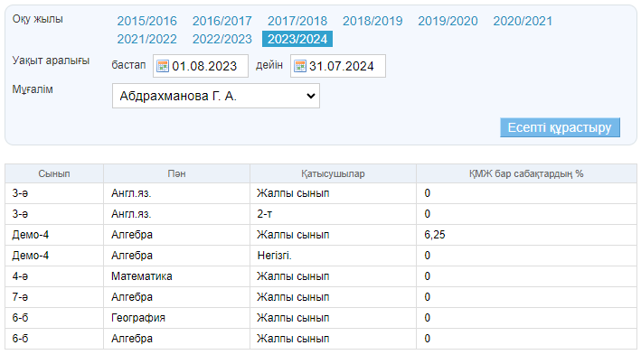Select the 2019/2020 school year
This screenshot has height=364, width=641.
pyautogui.click(x=448, y=21)
